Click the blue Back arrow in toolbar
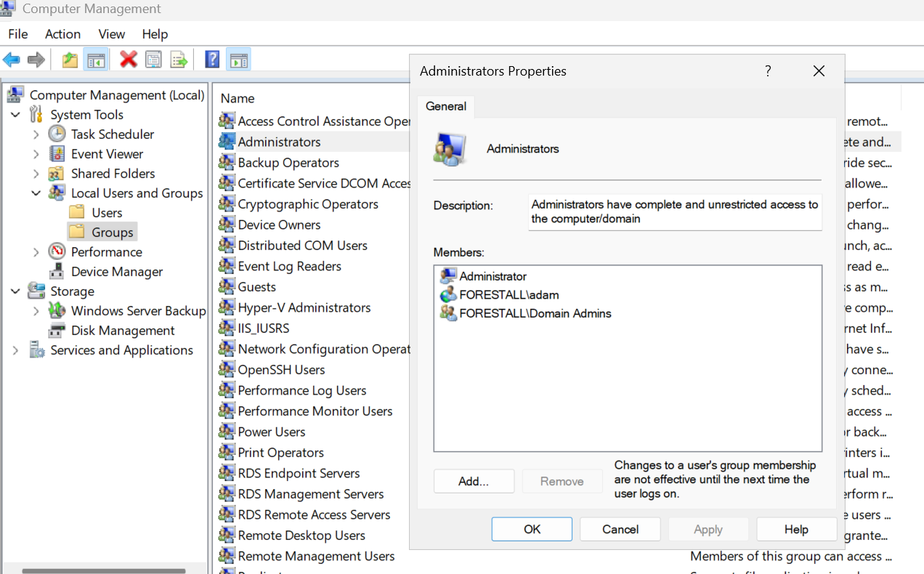 pos(12,60)
